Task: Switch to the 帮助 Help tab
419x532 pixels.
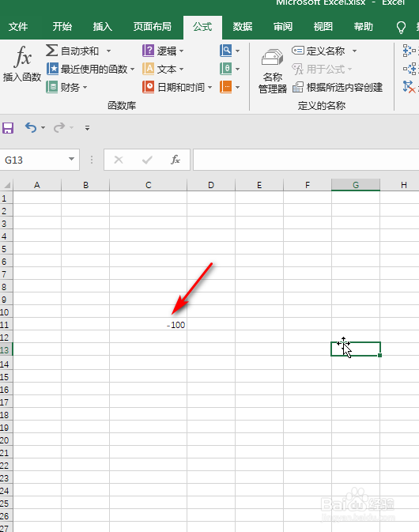Action: [364, 26]
